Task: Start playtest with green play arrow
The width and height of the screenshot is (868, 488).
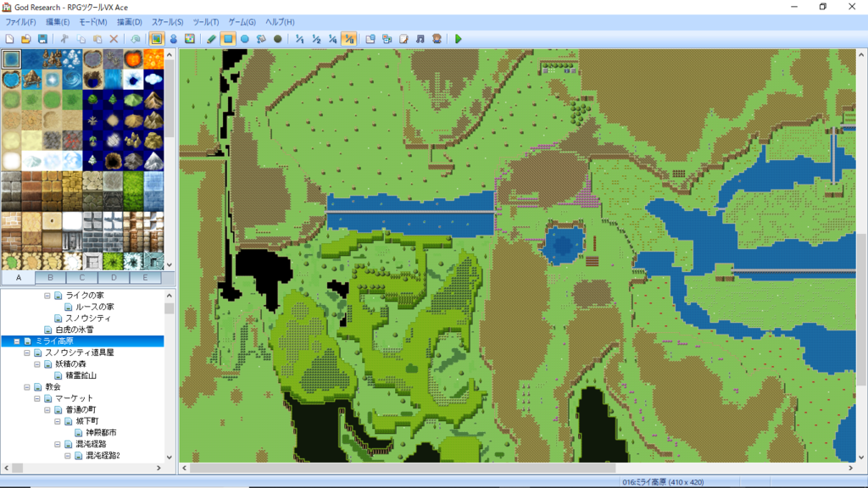Action: coord(459,39)
